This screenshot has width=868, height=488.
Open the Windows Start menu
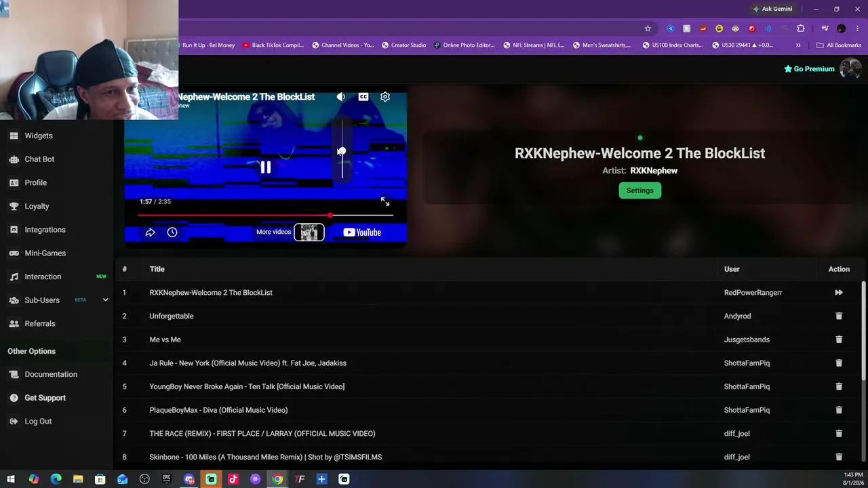(11, 479)
